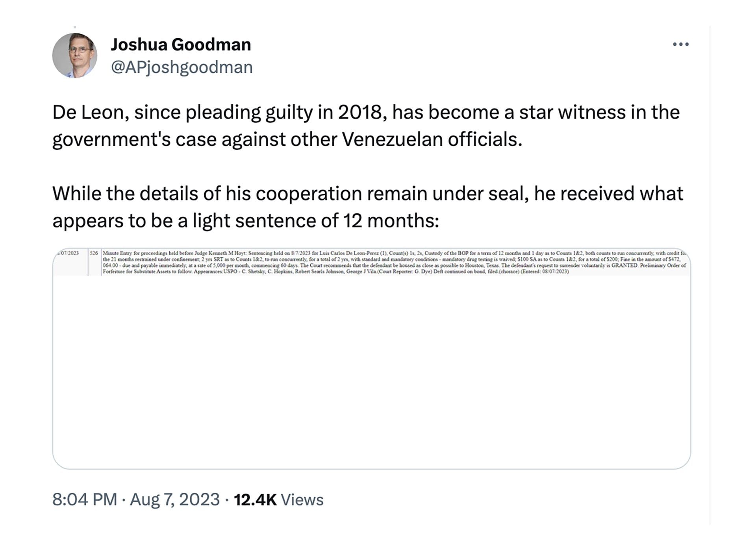Click the 07/2023 date cell in the docket
This screenshot has height=557, width=756.
(69, 253)
